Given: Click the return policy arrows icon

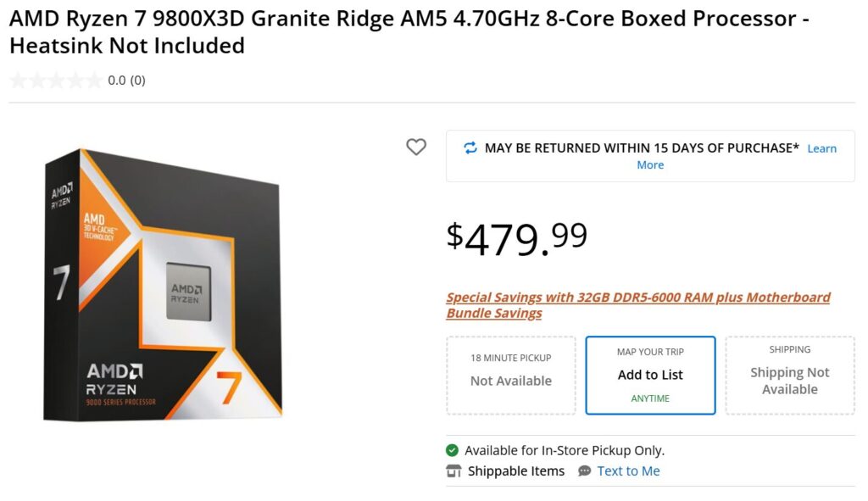Looking at the screenshot, I should pyautogui.click(x=470, y=148).
